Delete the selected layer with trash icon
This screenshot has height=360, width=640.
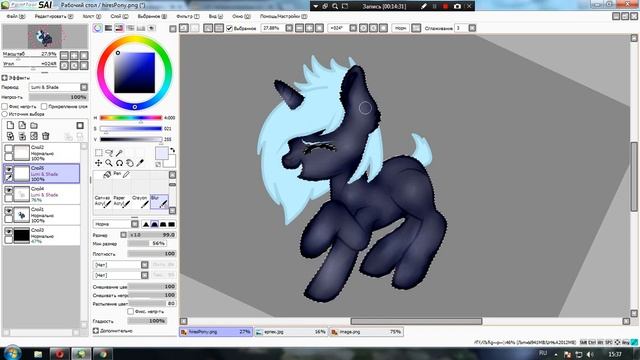(46, 136)
